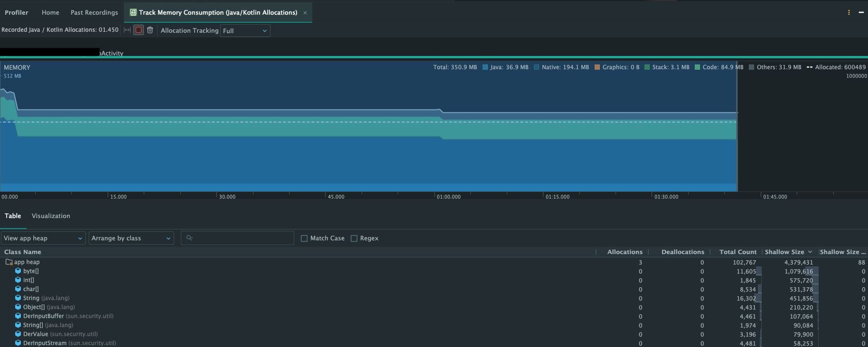
Task: Open the Arrange by class dropdown
Action: [131, 238]
